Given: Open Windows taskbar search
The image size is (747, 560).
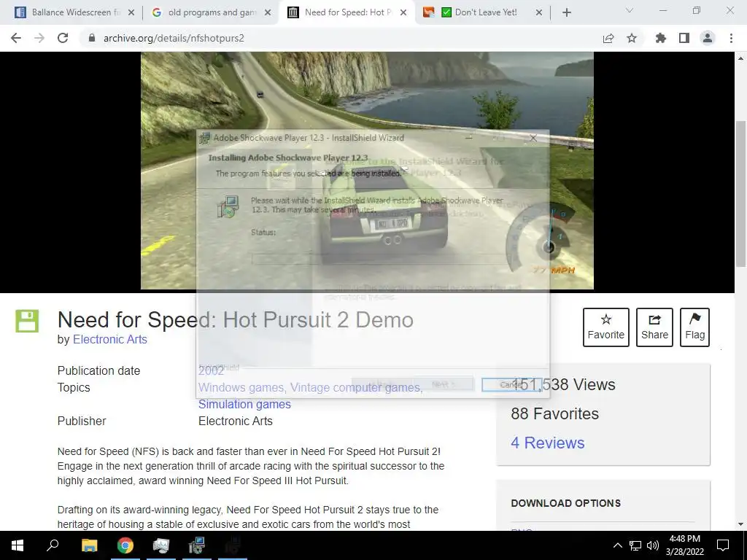Looking at the screenshot, I should click(x=53, y=545).
